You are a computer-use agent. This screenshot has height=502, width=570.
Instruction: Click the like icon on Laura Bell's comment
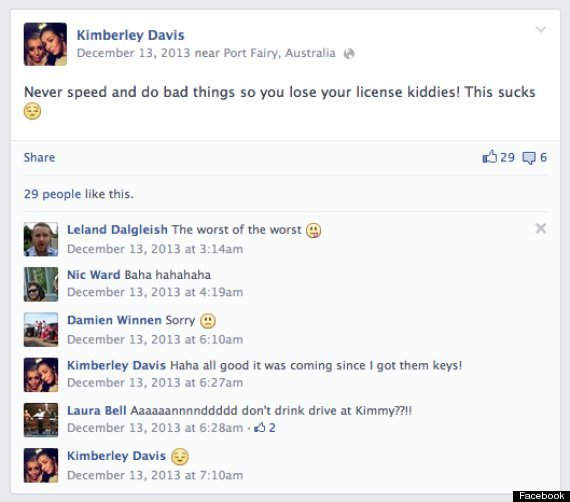click(x=260, y=427)
